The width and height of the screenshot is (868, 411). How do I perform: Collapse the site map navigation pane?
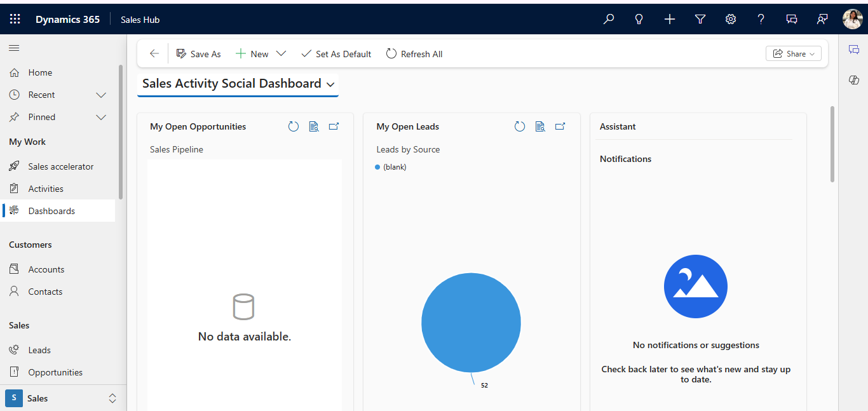pyautogui.click(x=13, y=48)
